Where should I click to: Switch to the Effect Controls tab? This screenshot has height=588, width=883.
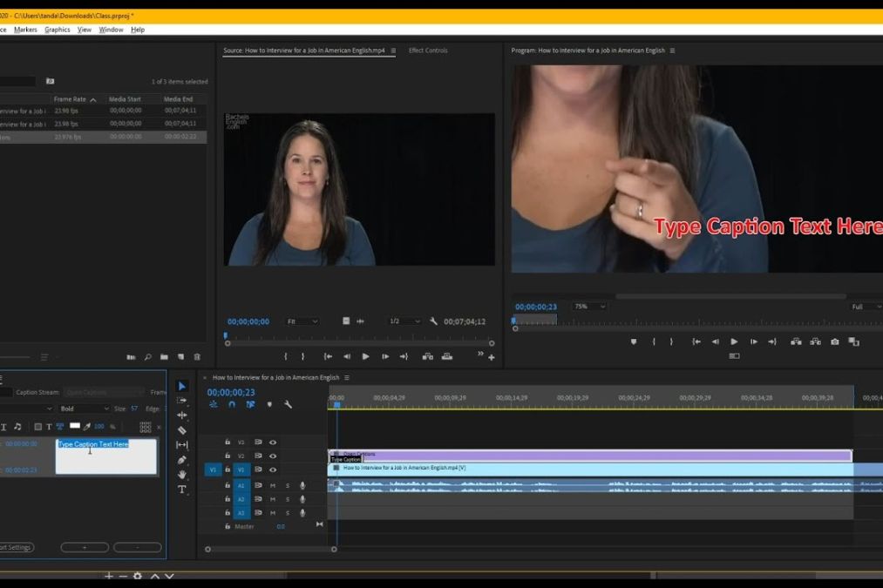[428, 51]
